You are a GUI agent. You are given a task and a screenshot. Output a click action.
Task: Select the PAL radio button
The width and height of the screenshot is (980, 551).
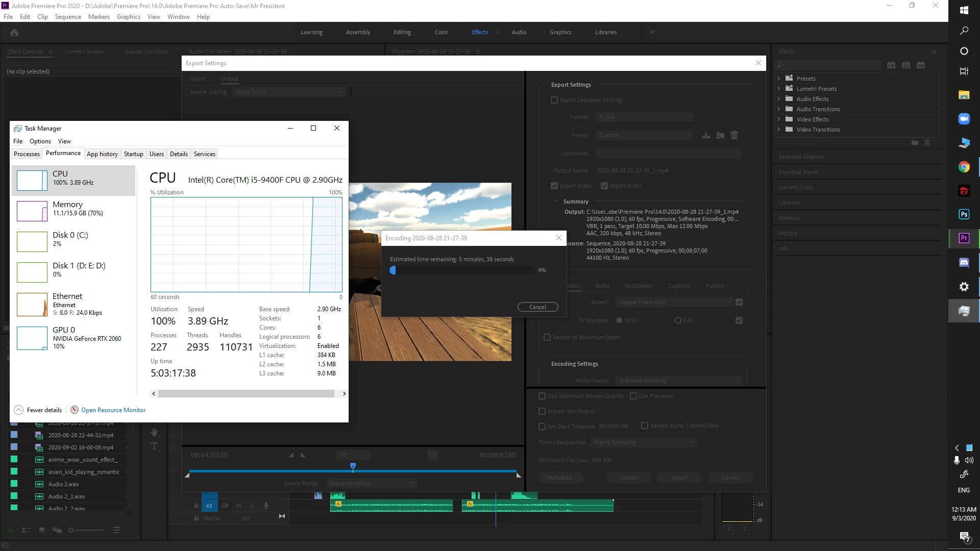point(678,320)
